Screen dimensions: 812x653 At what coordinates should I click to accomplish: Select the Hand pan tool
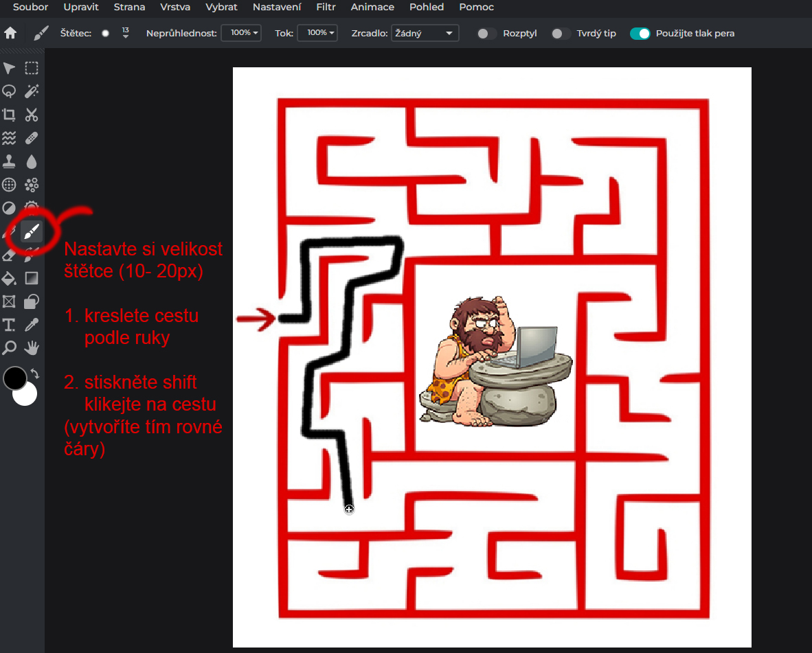coord(32,348)
